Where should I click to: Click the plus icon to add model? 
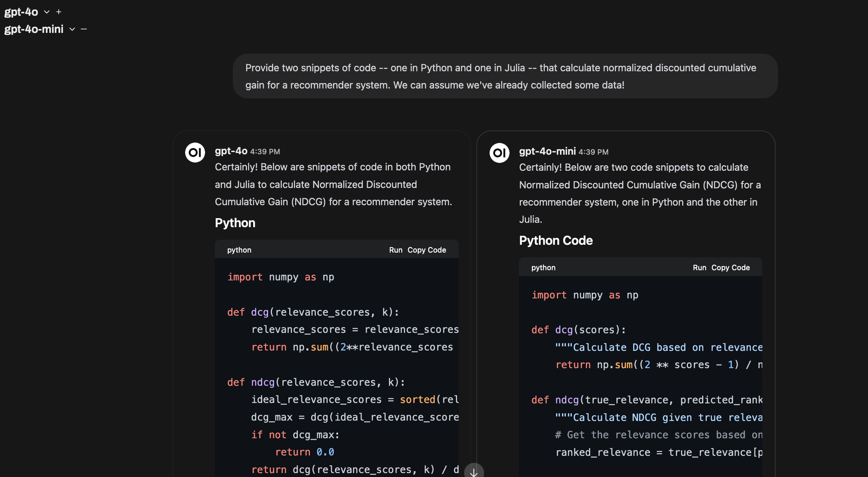coord(59,12)
